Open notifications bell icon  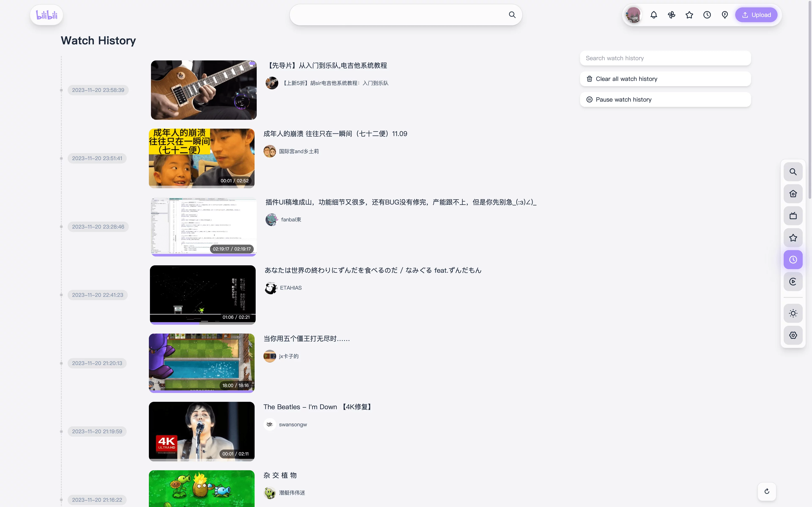(654, 15)
